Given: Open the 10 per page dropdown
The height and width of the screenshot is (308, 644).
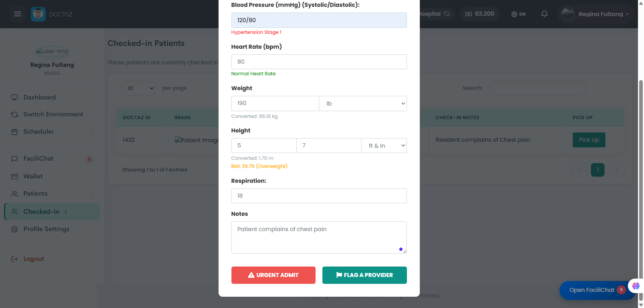Looking at the screenshot, I should (138, 88).
